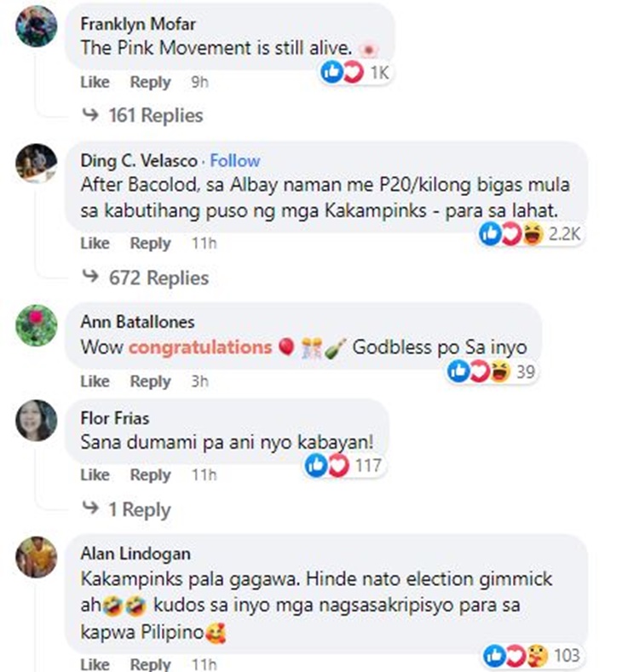Show the 117 reactions on Flor Frias' comment

pyautogui.click(x=343, y=465)
